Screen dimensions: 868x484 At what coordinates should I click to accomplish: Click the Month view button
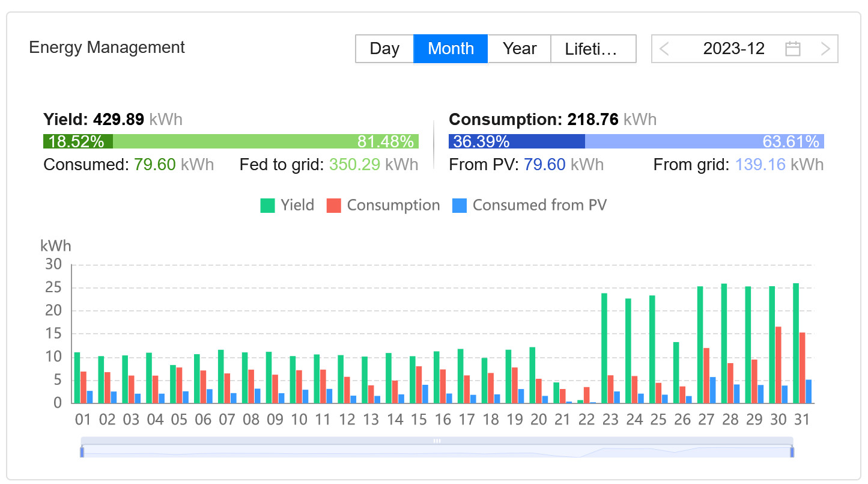tap(451, 49)
